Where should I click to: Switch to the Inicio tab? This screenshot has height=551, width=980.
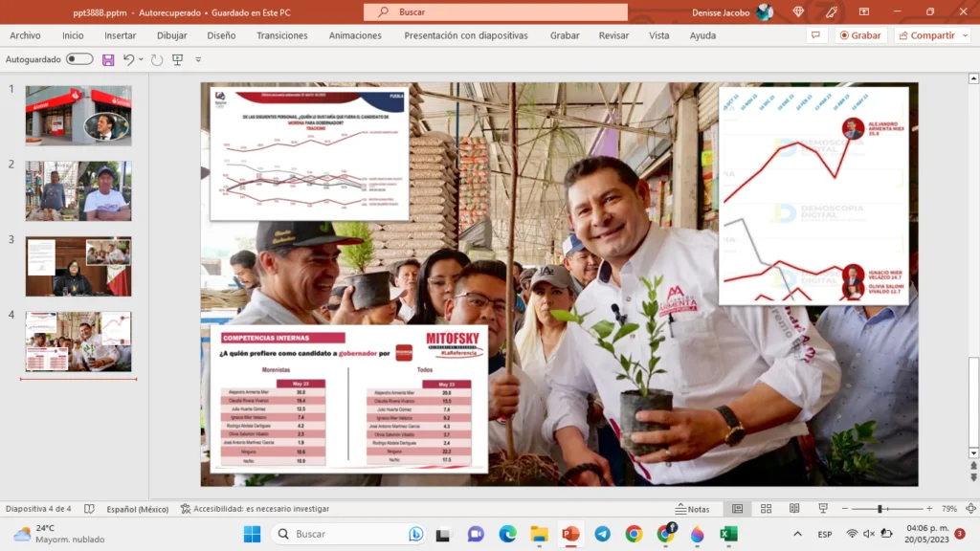coord(73,35)
